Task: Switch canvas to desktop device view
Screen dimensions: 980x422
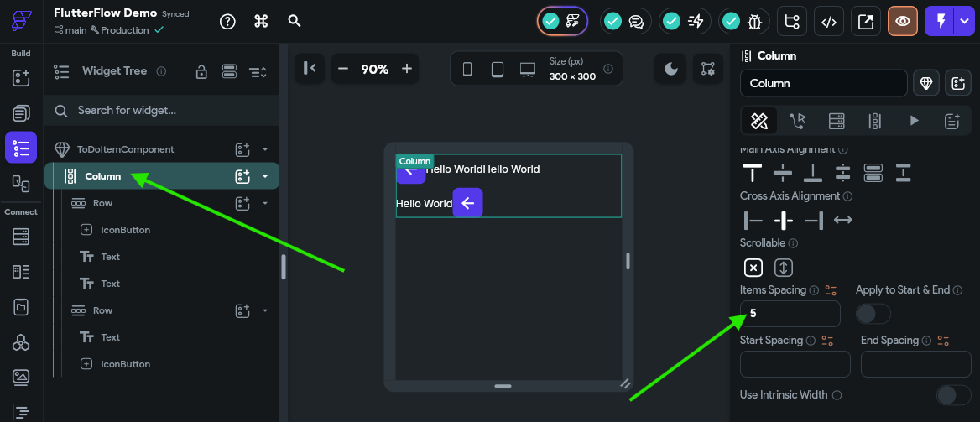Action: pyautogui.click(x=528, y=70)
